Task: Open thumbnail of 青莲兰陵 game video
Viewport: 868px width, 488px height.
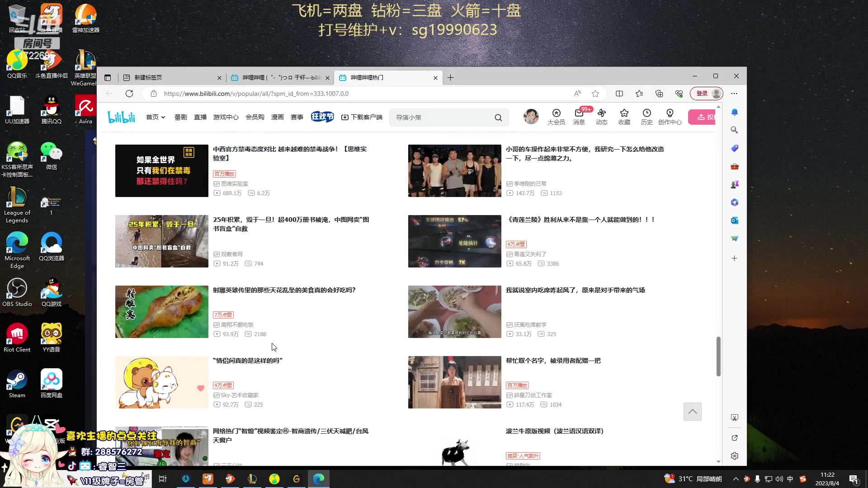Action: [x=455, y=241]
